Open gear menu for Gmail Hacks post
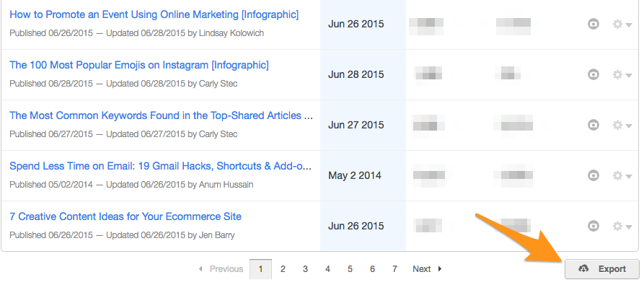The image size is (644, 285). point(622,176)
